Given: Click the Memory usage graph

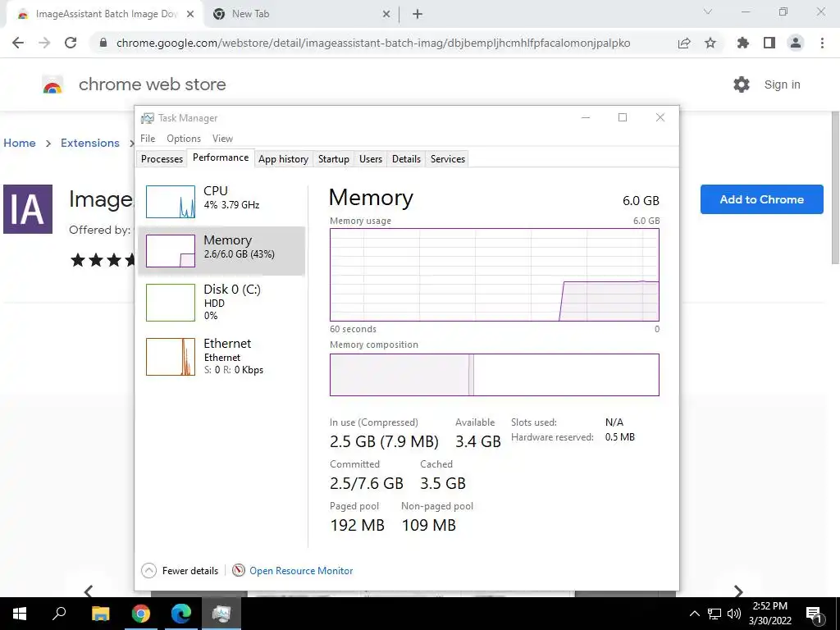Looking at the screenshot, I should [x=495, y=275].
